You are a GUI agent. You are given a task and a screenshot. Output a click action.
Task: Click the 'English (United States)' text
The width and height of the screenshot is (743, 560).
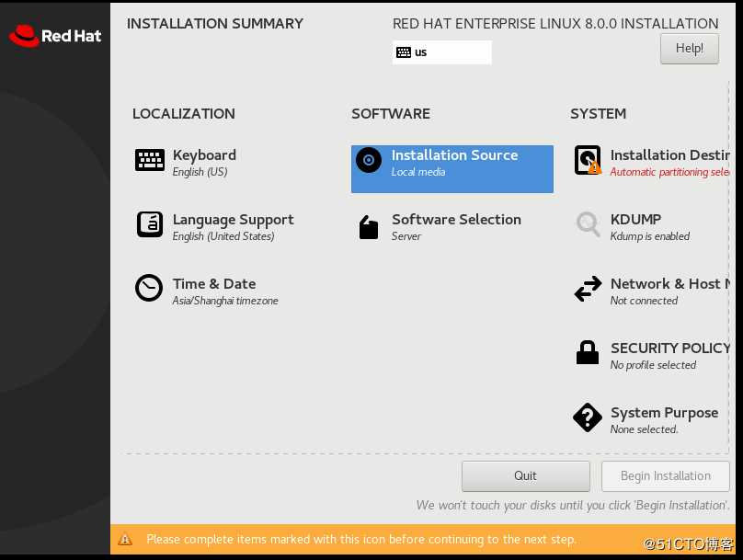(x=223, y=236)
